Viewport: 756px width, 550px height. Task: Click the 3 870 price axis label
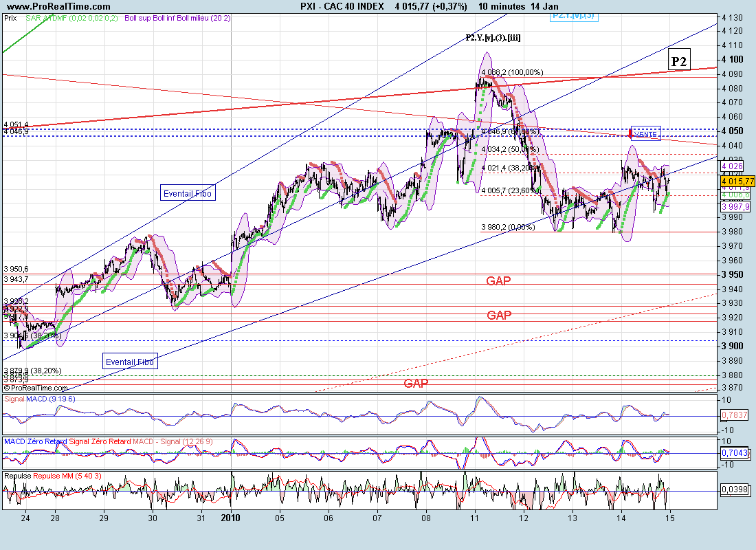pos(733,388)
